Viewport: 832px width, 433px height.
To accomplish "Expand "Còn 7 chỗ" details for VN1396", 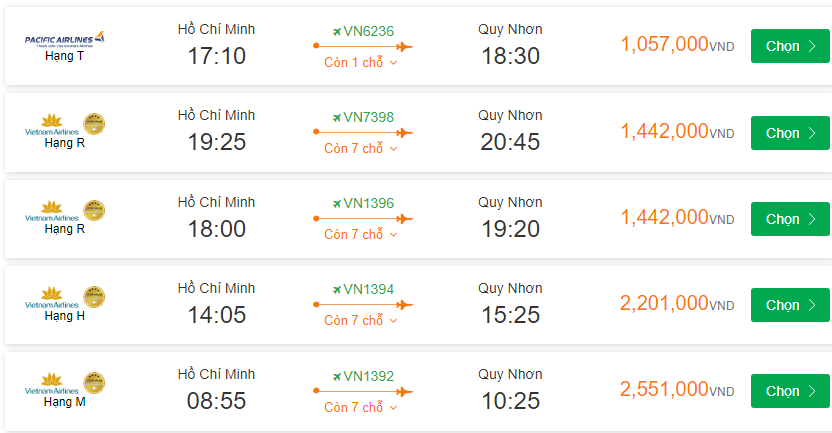I will 361,234.
